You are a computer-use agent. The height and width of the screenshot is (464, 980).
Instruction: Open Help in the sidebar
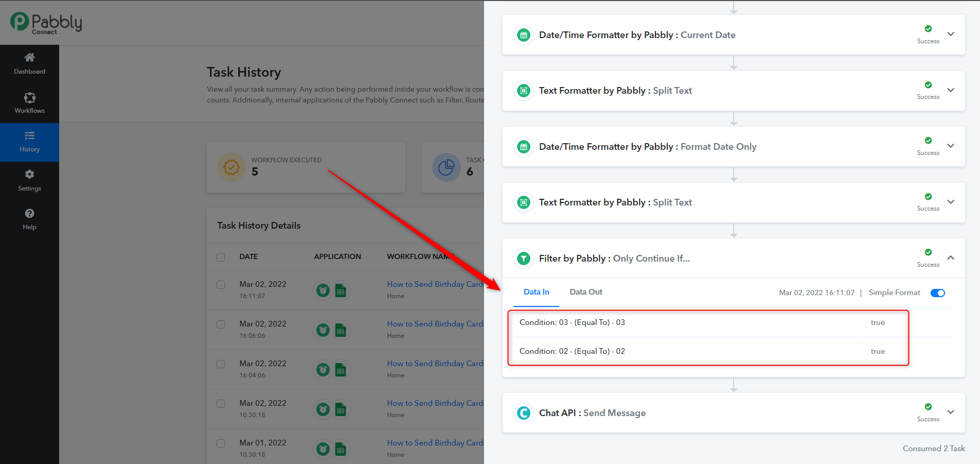coord(29,219)
